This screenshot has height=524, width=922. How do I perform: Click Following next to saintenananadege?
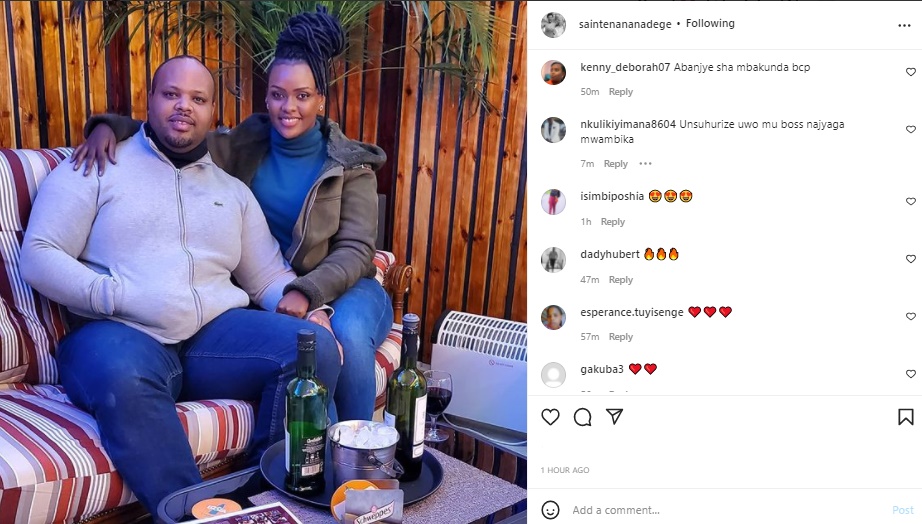(710, 24)
